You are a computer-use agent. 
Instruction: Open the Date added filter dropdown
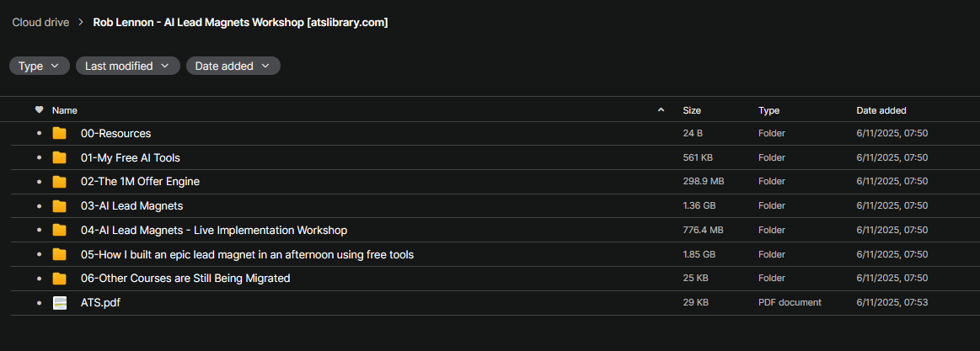coord(233,66)
